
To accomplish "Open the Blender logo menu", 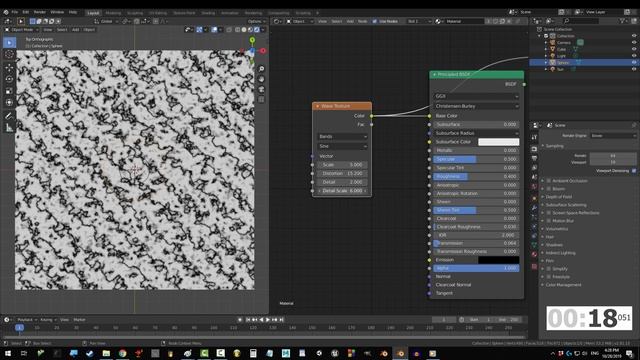I will 6,12.
